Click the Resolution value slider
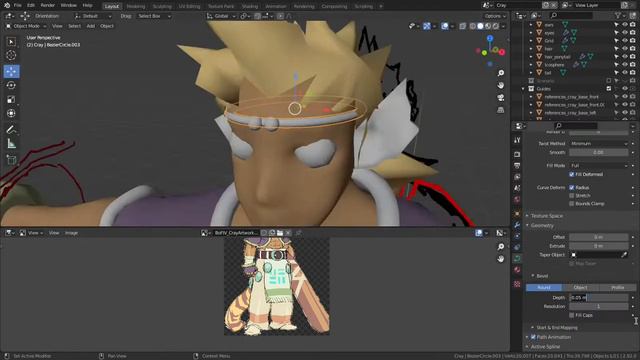 tap(599, 306)
